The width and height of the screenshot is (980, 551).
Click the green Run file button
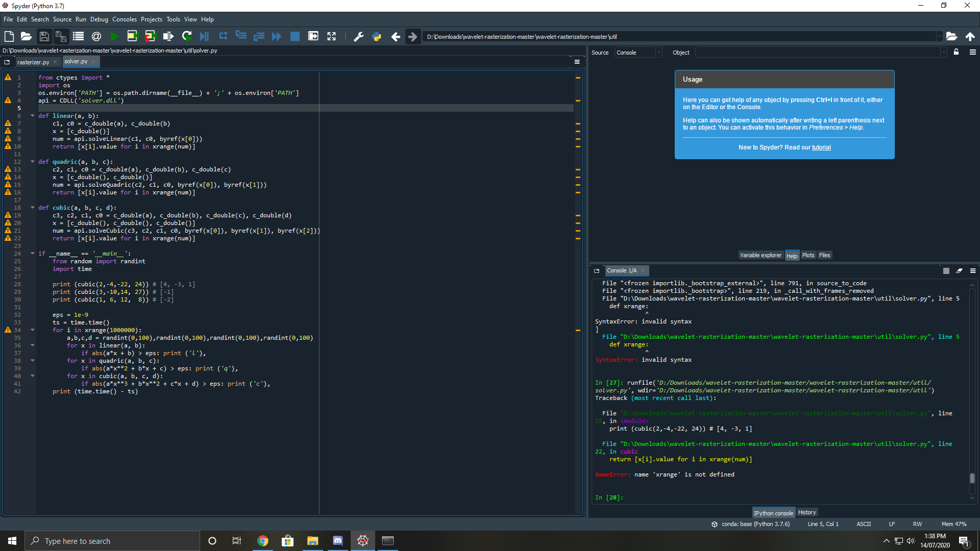tap(114, 36)
